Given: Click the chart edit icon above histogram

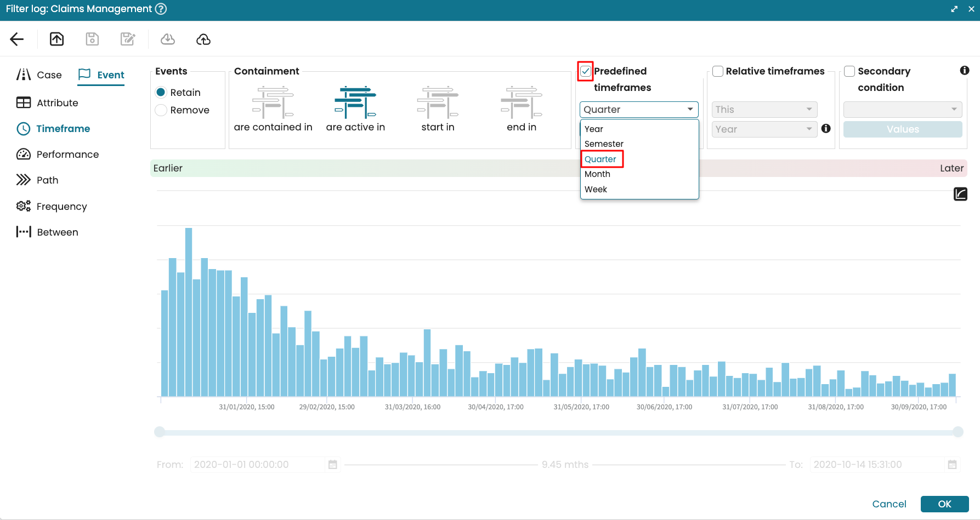Looking at the screenshot, I should click(960, 194).
